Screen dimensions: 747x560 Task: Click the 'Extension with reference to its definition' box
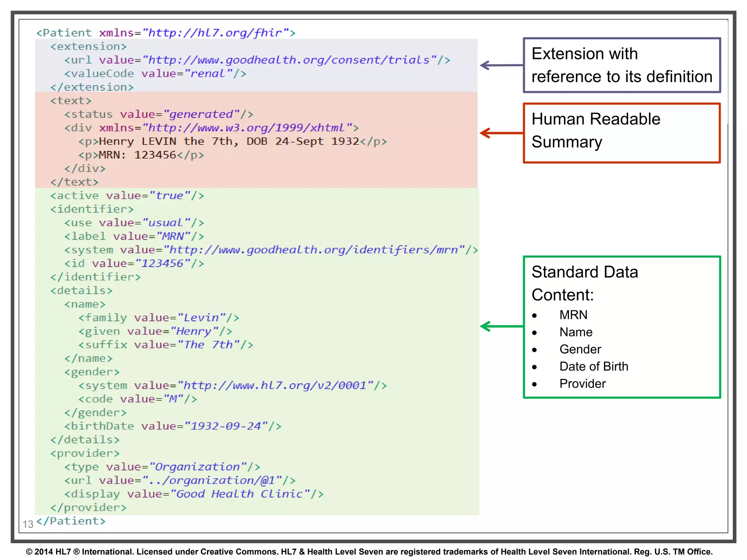click(x=622, y=65)
